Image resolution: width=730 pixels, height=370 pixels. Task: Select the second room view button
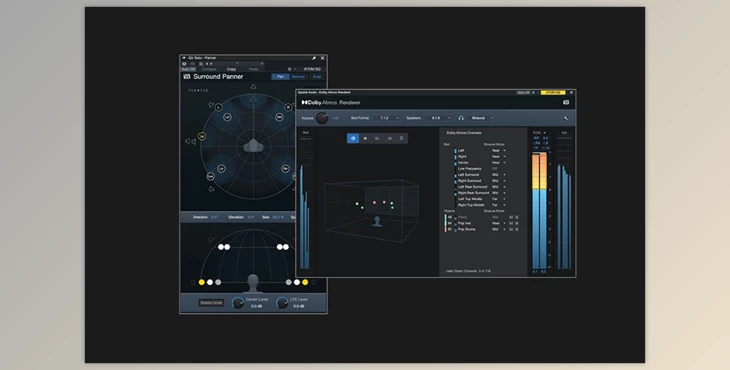[x=365, y=138]
